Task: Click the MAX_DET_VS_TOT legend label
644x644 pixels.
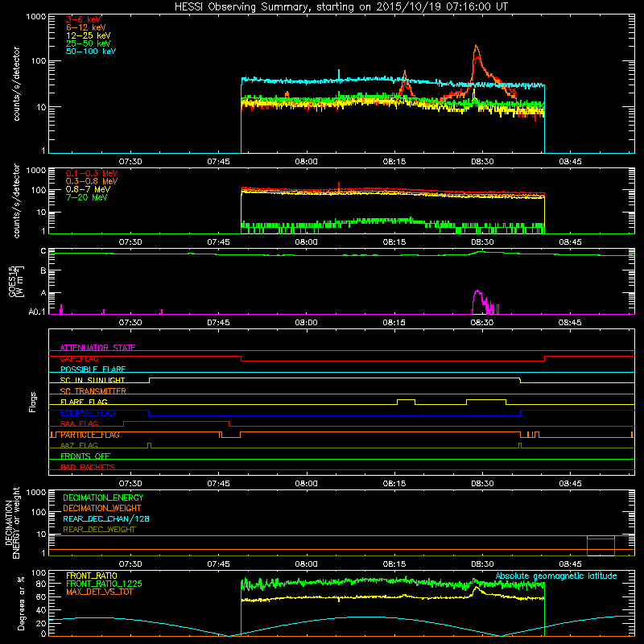Action: (x=99, y=592)
